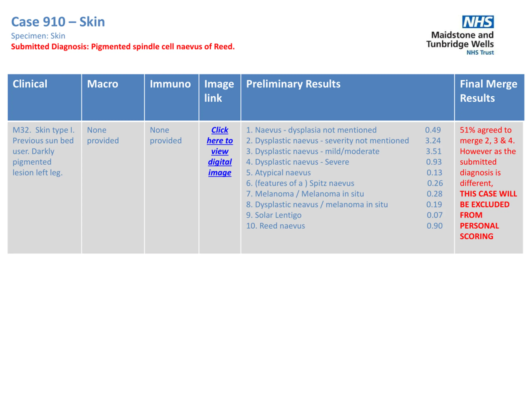Select the clinical details starting 'M32. Skin type I.'

44,151
